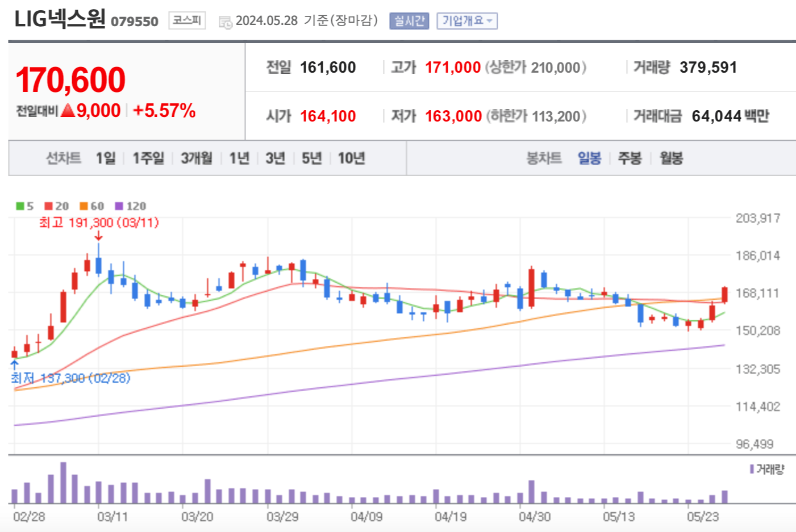Click the 03/11 date axis label
796x532 pixels.
112,517
